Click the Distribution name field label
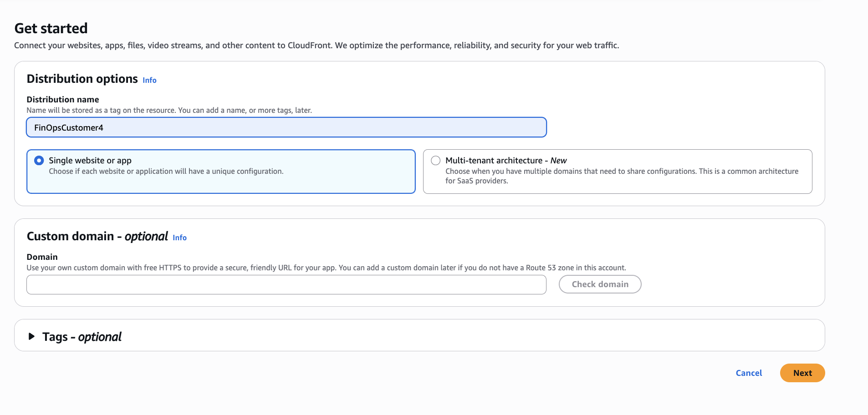Screen dimensions: 868x415 (x=63, y=99)
